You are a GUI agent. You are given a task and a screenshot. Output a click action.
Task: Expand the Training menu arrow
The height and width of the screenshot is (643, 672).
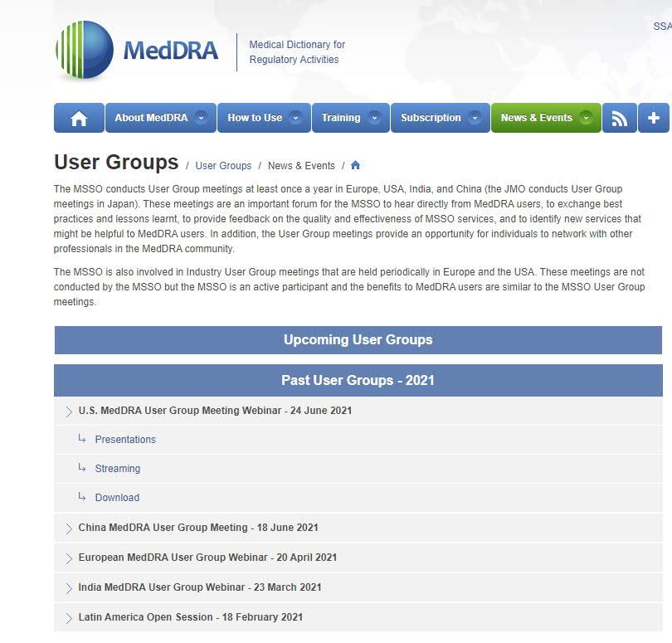coord(374,118)
